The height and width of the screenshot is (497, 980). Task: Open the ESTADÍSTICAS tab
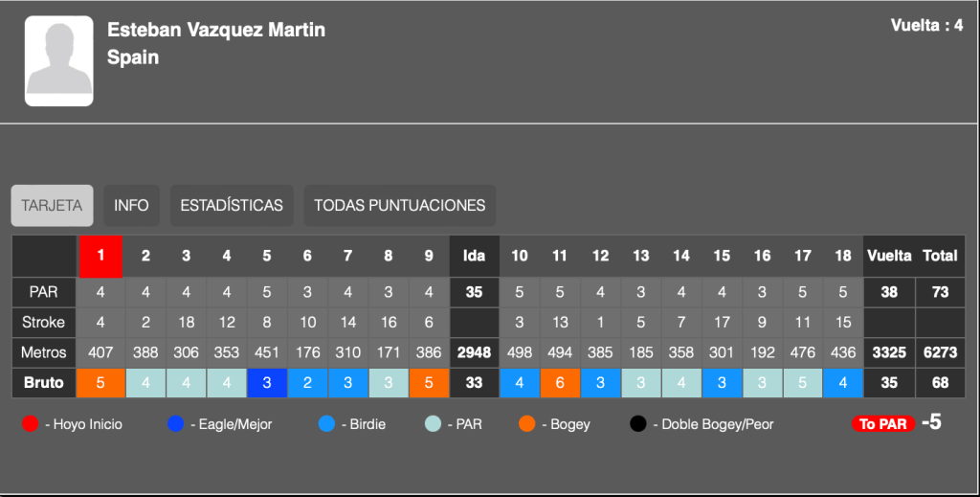[232, 205]
